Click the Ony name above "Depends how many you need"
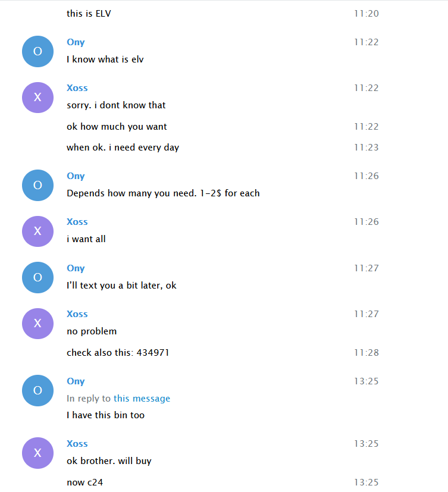448x492 pixels. tap(76, 176)
